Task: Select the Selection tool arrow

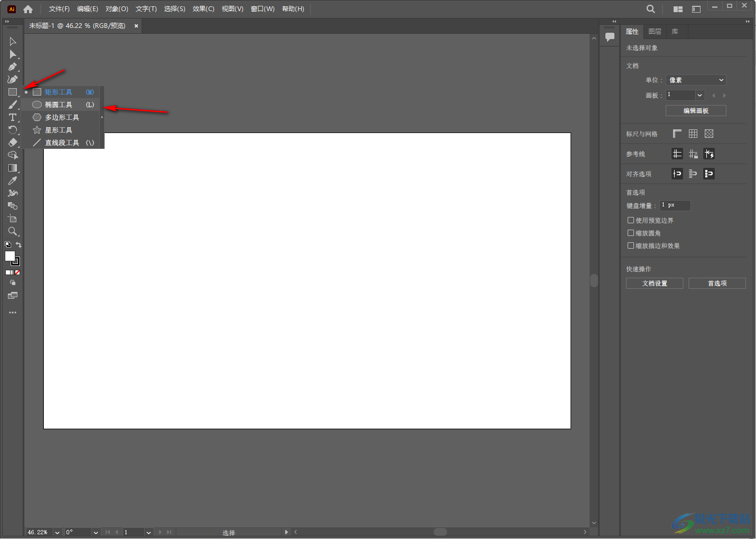Action: pyautogui.click(x=13, y=41)
